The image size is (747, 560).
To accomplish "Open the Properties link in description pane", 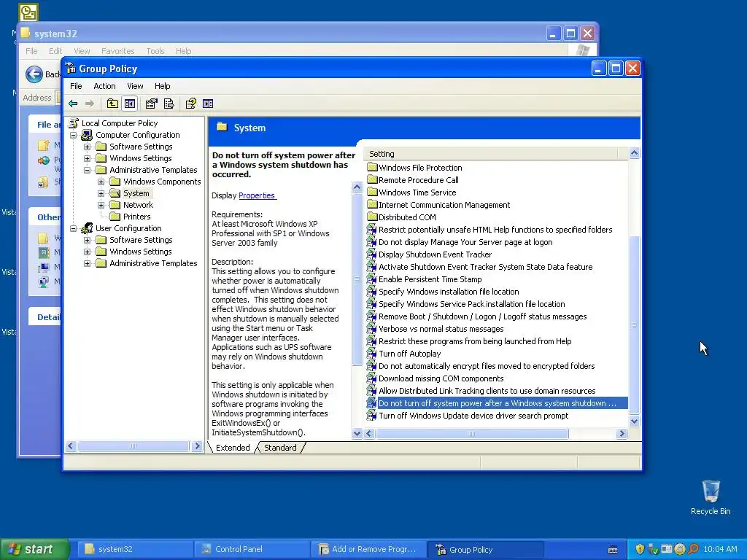I will (257, 195).
